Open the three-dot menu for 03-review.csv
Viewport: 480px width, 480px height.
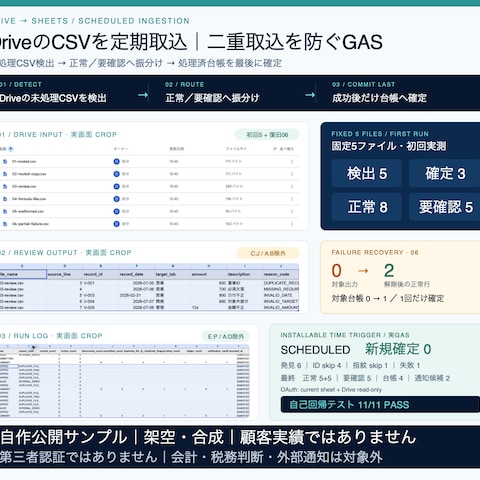point(292,186)
